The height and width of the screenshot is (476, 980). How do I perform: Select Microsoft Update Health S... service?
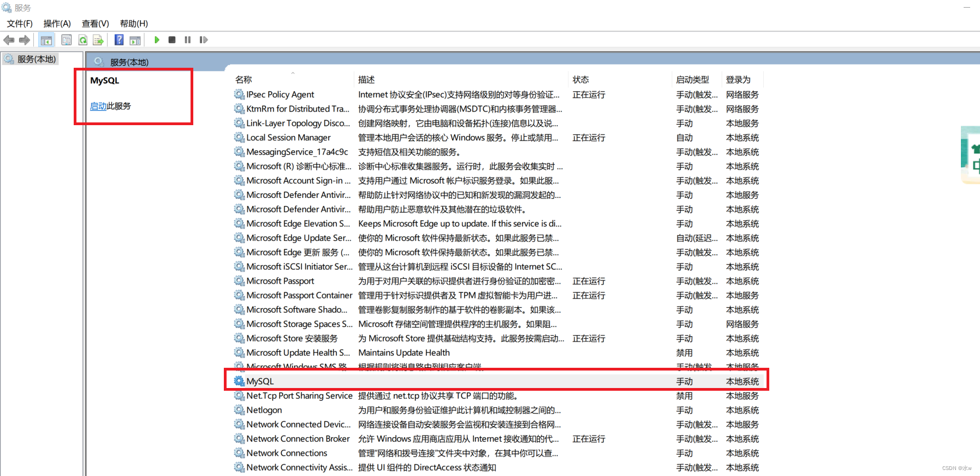click(298, 352)
